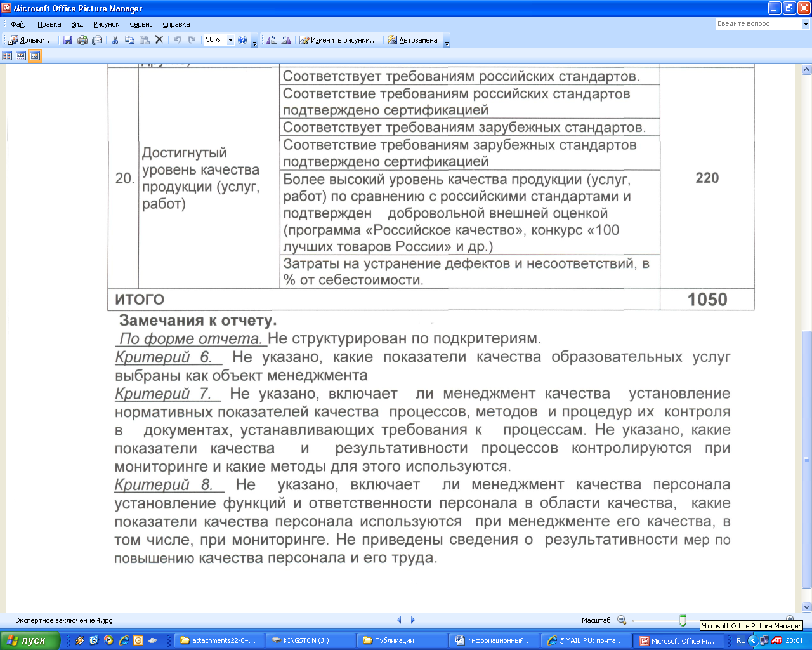The height and width of the screenshot is (650, 812).
Task: Click the Save floppy disk icon
Action: (x=68, y=40)
